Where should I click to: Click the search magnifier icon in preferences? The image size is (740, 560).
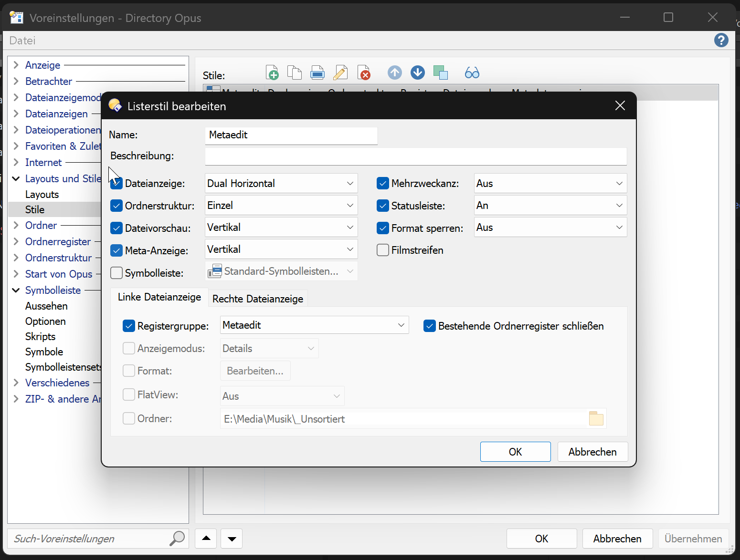click(177, 538)
